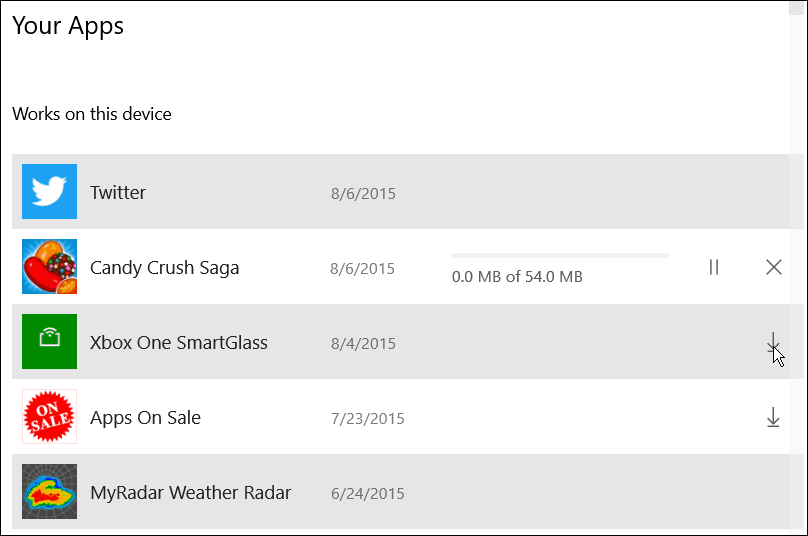Cancel the Candy Crush Saga download
The height and width of the screenshot is (536, 808).
click(773, 267)
